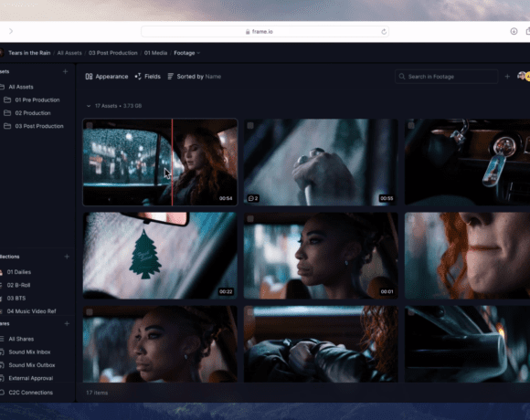530x420 pixels.
Task: Click the frame.io address bar
Action: 265,31
